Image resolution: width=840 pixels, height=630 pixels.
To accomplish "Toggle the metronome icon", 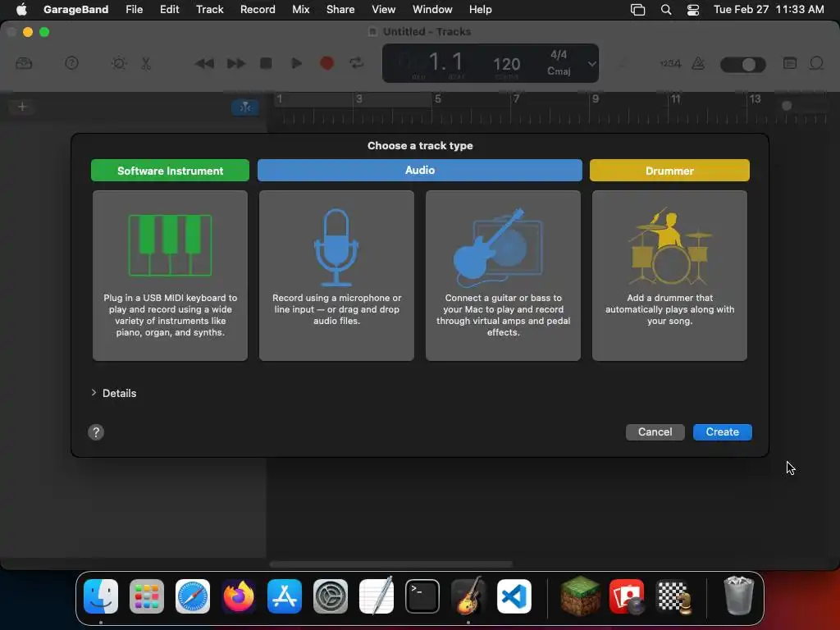I will point(698,63).
